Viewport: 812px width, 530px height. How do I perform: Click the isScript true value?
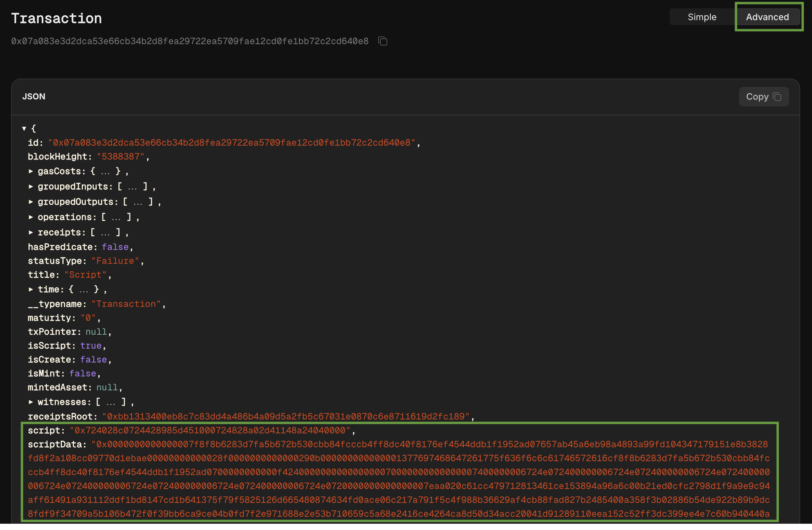(x=91, y=346)
